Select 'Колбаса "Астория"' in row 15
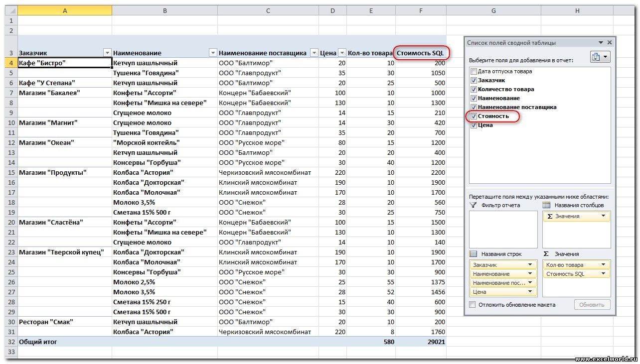Viewport: 640px width, 364px height. coord(164,172)
